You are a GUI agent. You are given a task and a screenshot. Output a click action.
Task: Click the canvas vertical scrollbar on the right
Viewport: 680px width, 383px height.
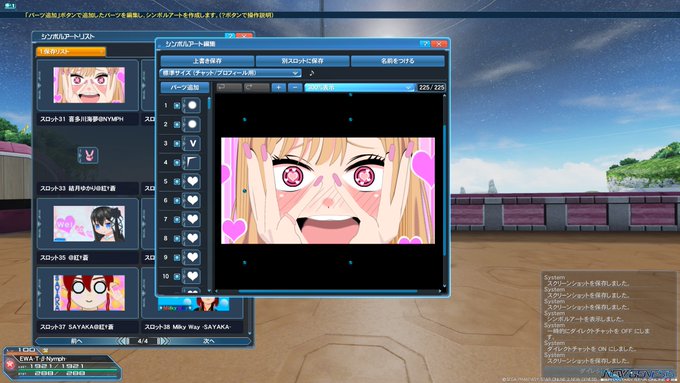click(445, 191)
